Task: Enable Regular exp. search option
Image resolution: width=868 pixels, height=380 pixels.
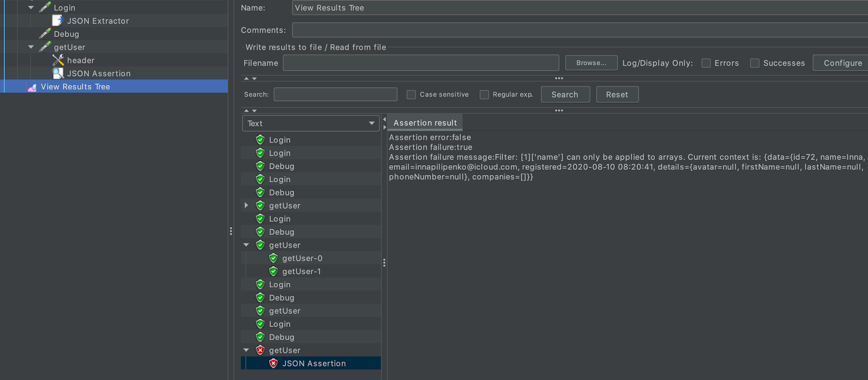Action: point(484,94)
